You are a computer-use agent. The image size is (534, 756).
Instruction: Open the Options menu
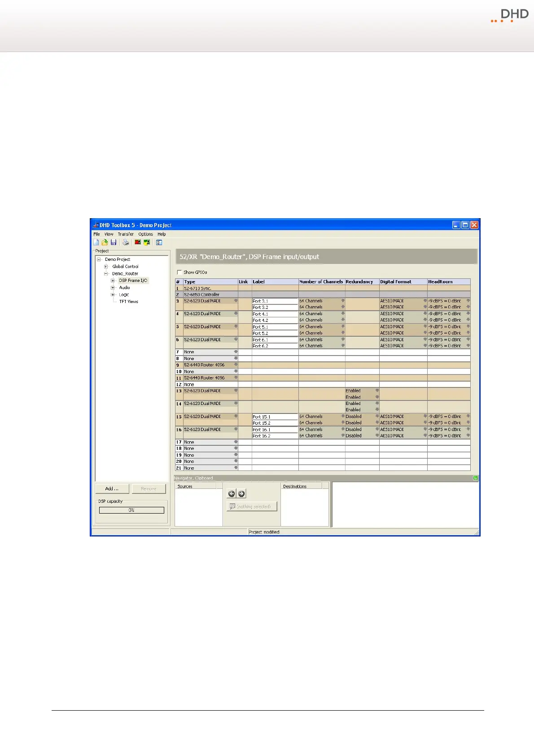pyautogui.click(x=145, y=234)
